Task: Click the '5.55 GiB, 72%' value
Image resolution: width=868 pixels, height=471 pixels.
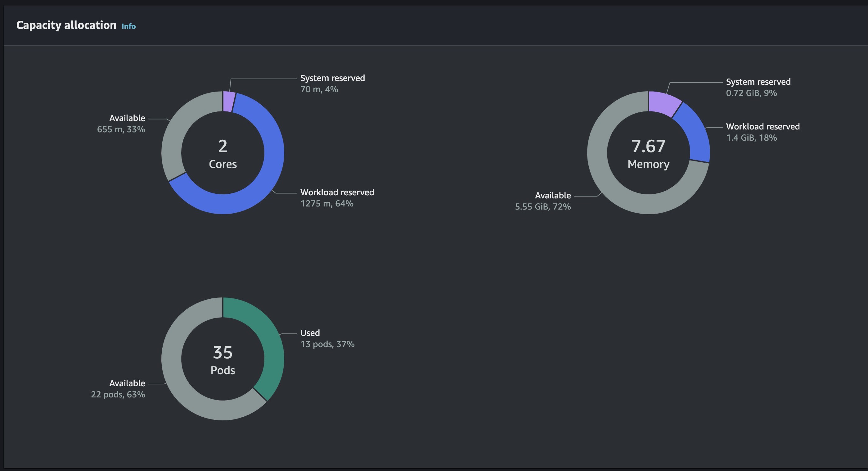Action: coord(543,207)
